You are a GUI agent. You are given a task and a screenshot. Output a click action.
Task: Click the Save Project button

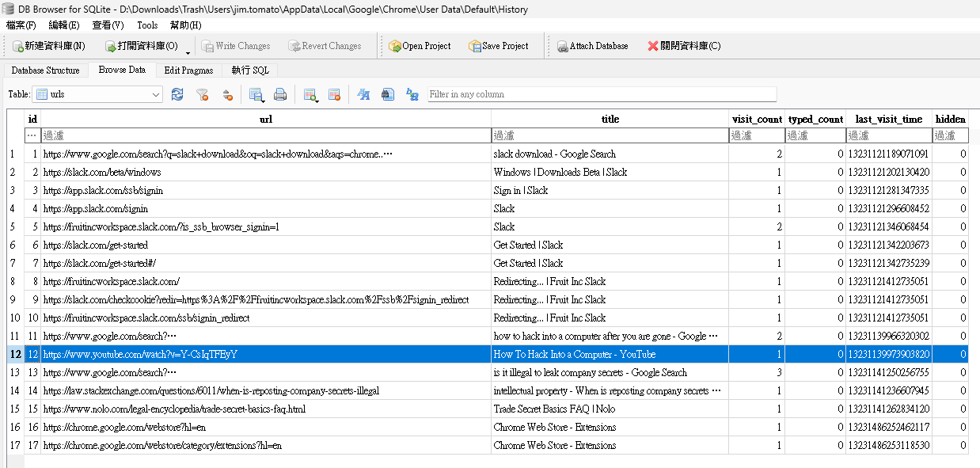coord(498,46)
